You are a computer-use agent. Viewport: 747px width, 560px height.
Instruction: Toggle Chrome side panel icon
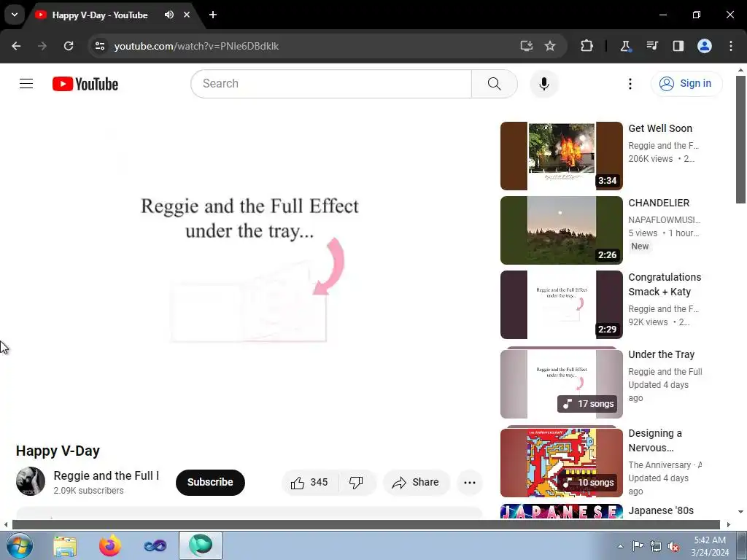pos(678,46)
